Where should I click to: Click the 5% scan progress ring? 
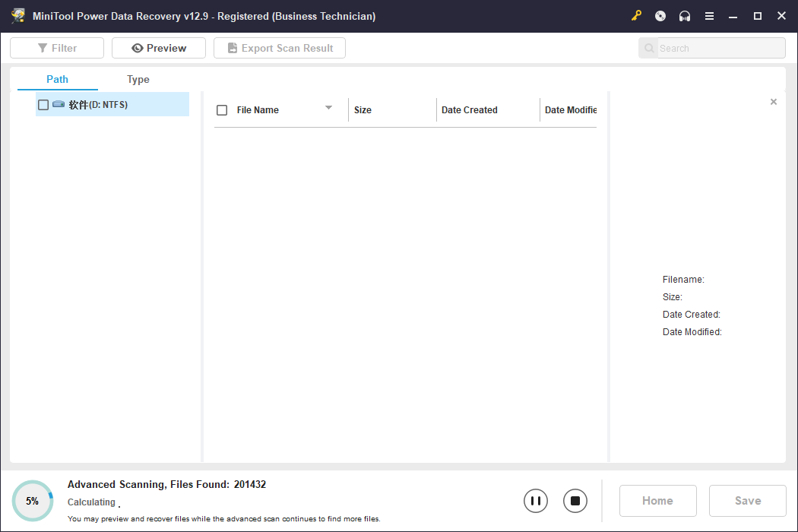[33, 501]
